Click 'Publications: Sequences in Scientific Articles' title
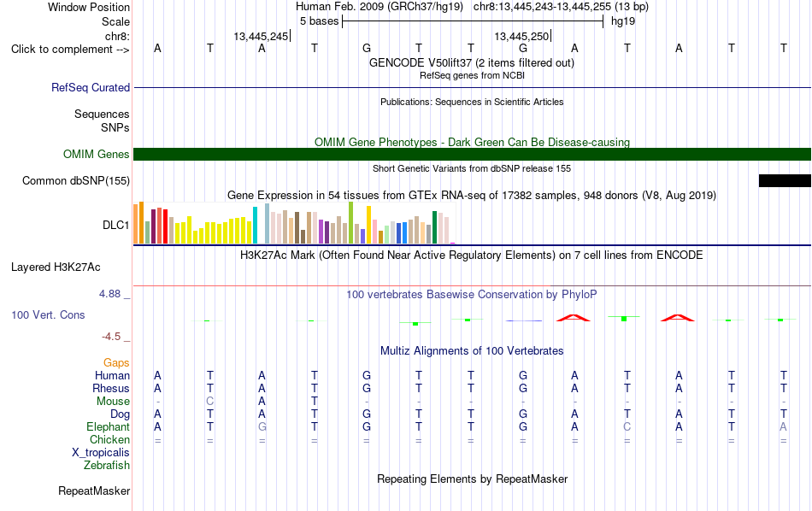The image size is (812, 511). pos(472,102)
